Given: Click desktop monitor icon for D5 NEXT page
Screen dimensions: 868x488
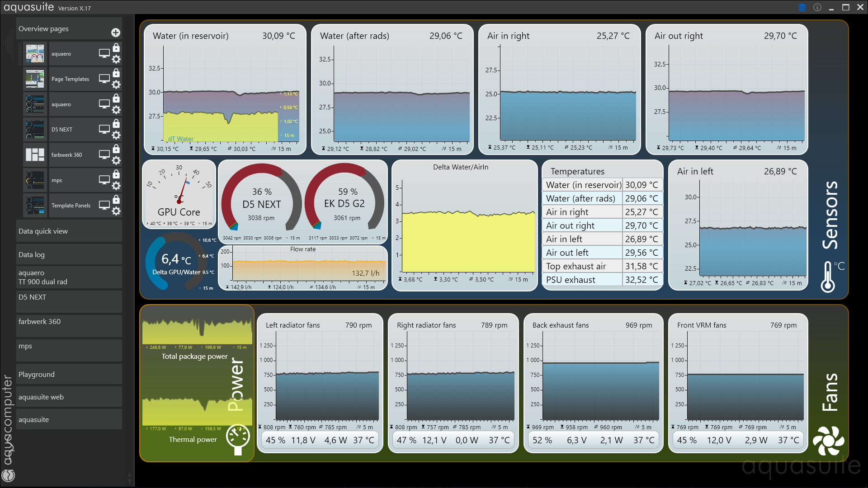Looking at the screenshot, I should (x=104, y=129).
